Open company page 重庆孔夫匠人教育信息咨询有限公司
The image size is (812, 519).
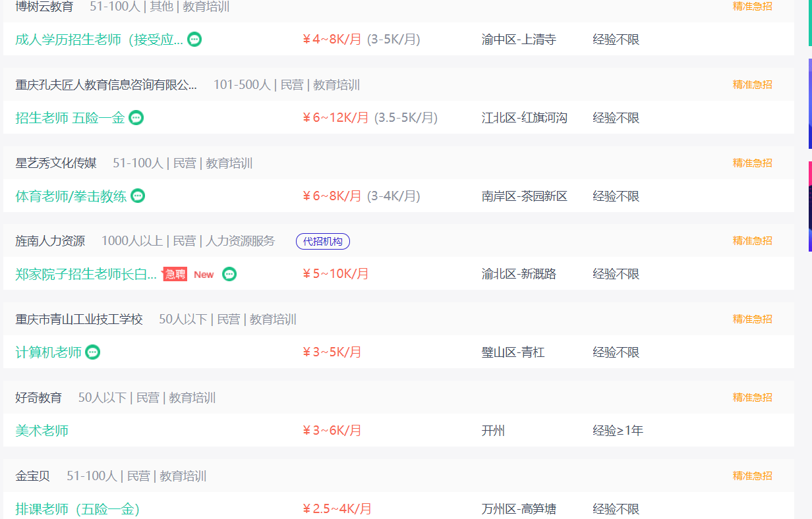coord(106,85)
